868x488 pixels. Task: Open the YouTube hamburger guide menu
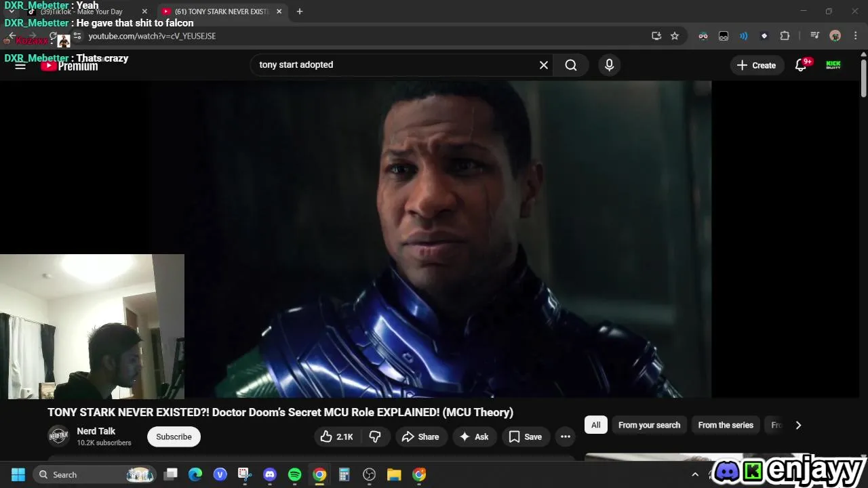coord(20,65)
